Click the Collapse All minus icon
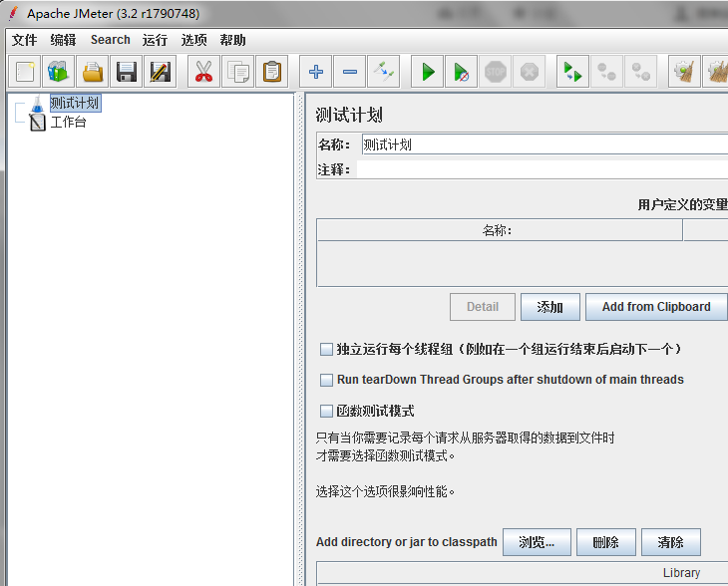Viewport: 728px width, 586px height. [x=350, y=72]
